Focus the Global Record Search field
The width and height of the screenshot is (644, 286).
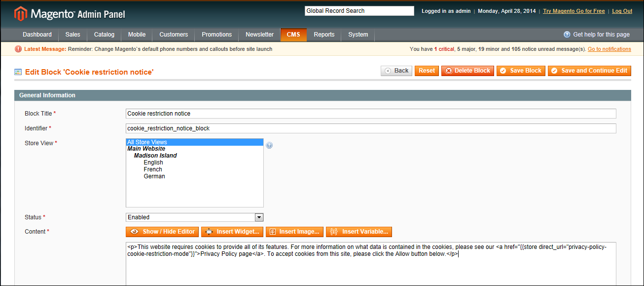[x=359, y=11]
